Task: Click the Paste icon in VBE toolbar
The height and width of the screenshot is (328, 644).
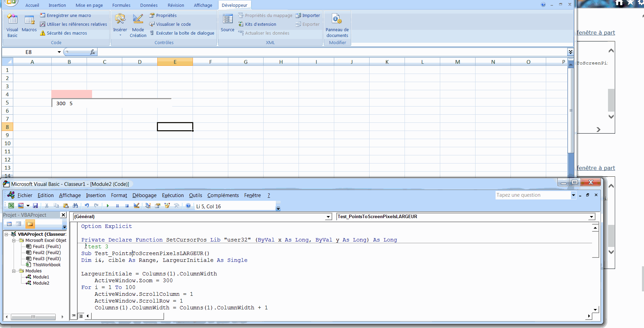Action: 66,206
